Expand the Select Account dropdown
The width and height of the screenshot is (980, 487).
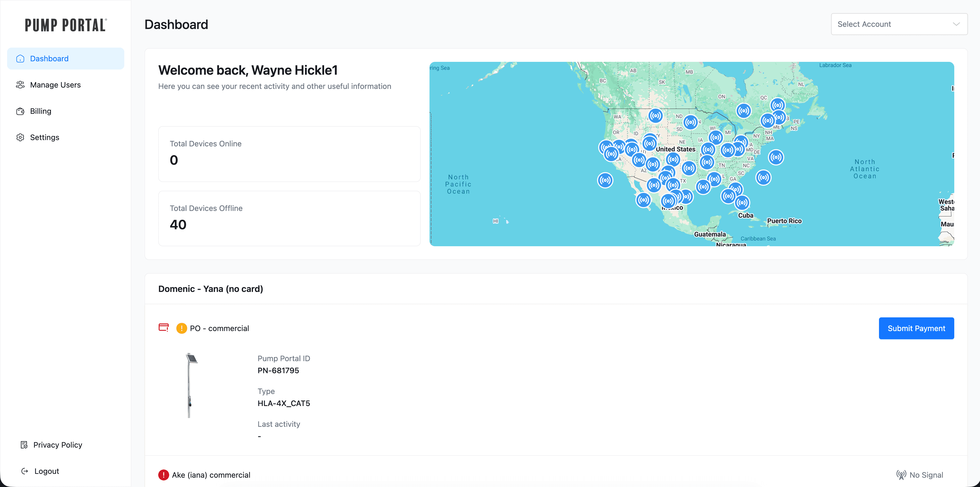click(899, 24)
